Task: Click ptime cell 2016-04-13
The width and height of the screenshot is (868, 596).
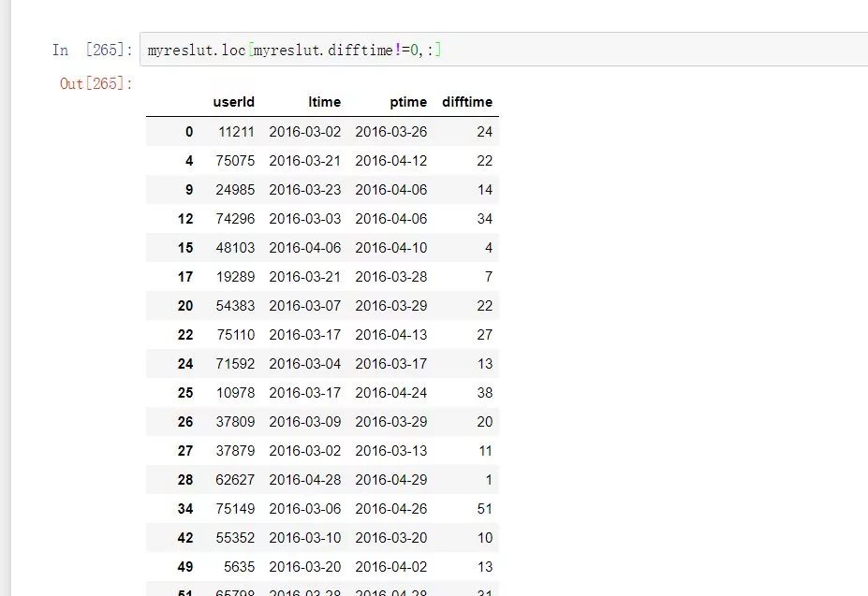Action: tap(391, 335)
